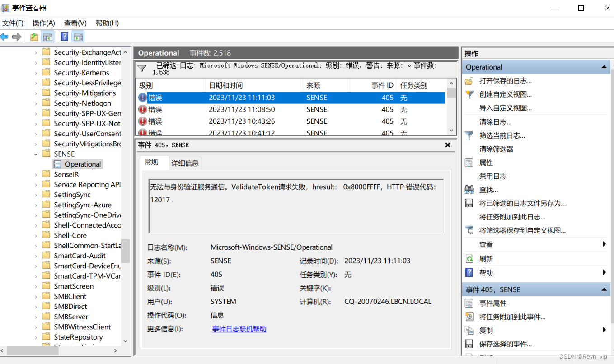Click the green 刷新 refresh icon

pos(469,259)
